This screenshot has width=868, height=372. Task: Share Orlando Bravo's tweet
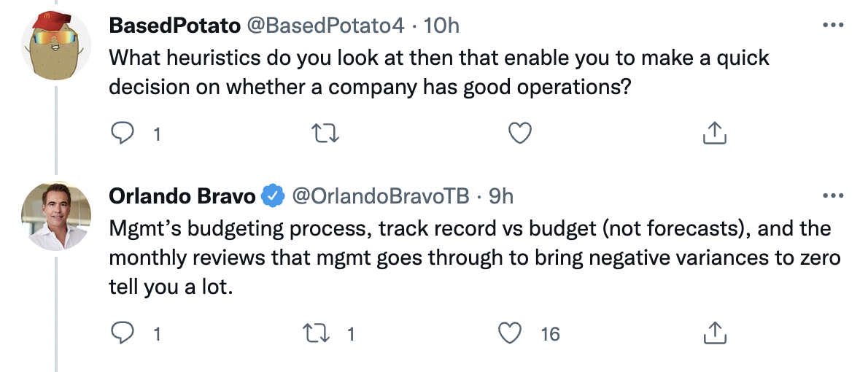[x=714, y=333]
